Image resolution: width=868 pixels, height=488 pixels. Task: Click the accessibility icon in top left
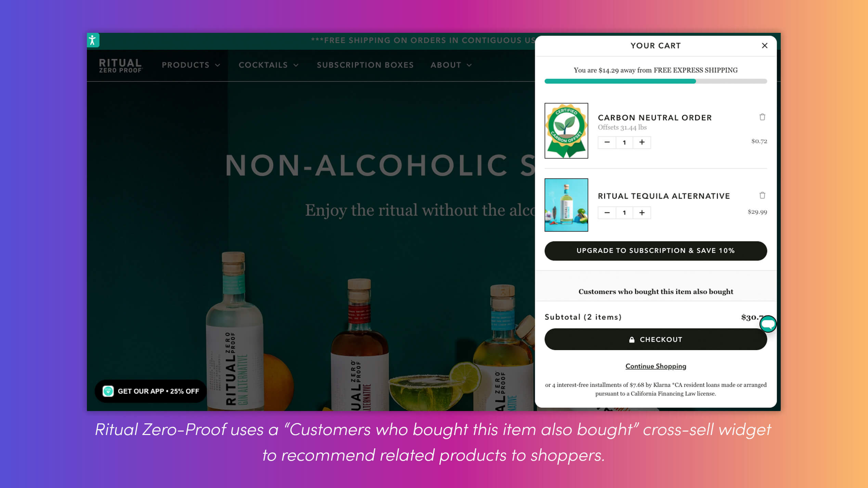pos(92,40)
